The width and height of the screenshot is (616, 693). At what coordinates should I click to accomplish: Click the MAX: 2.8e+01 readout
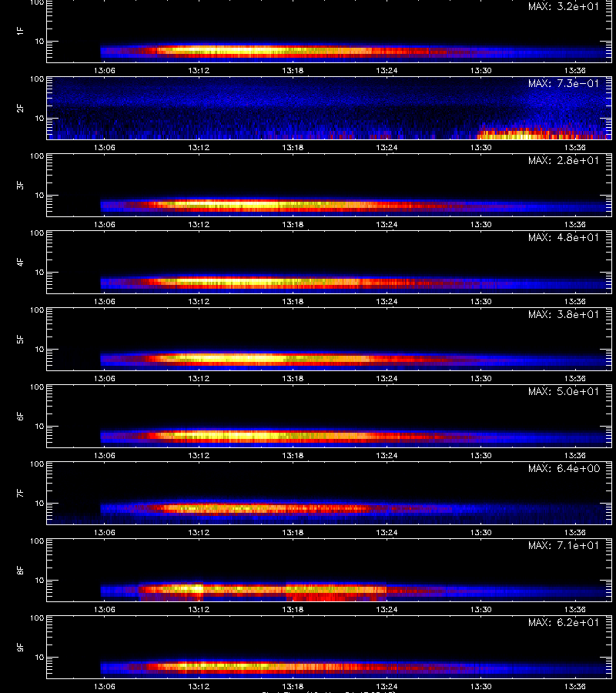[x=564, y=160]
